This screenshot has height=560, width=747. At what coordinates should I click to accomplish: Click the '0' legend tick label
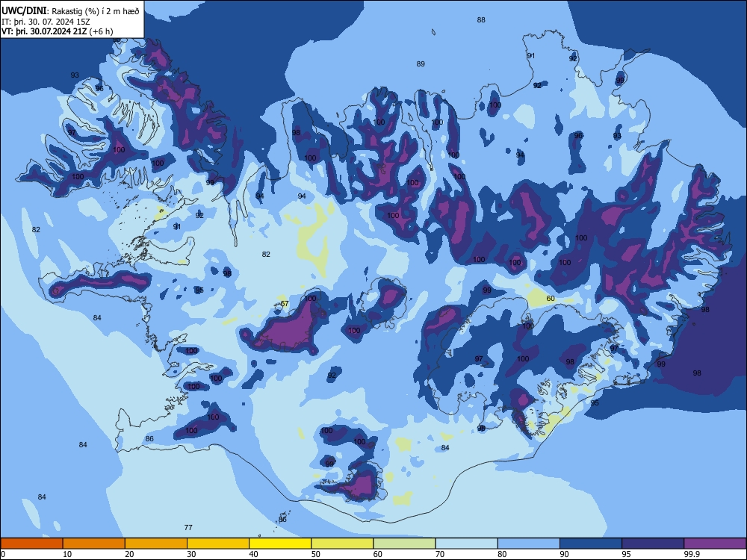click(3, 554)
